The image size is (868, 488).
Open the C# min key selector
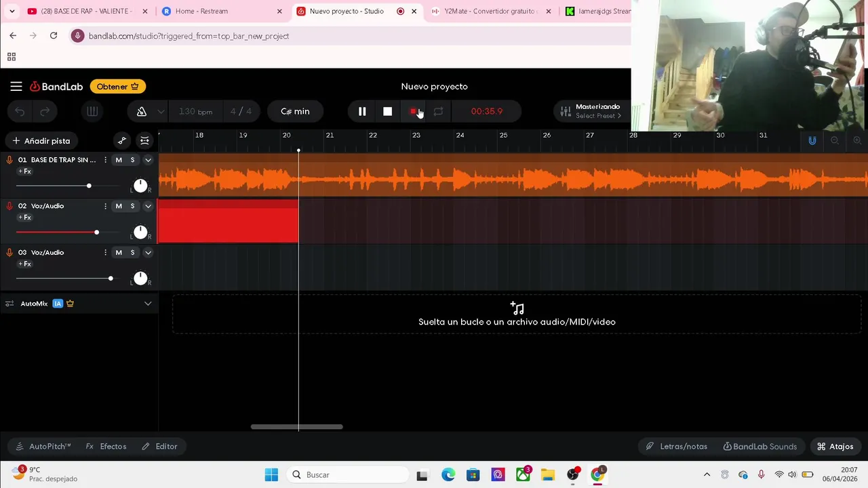pos(295,111)
